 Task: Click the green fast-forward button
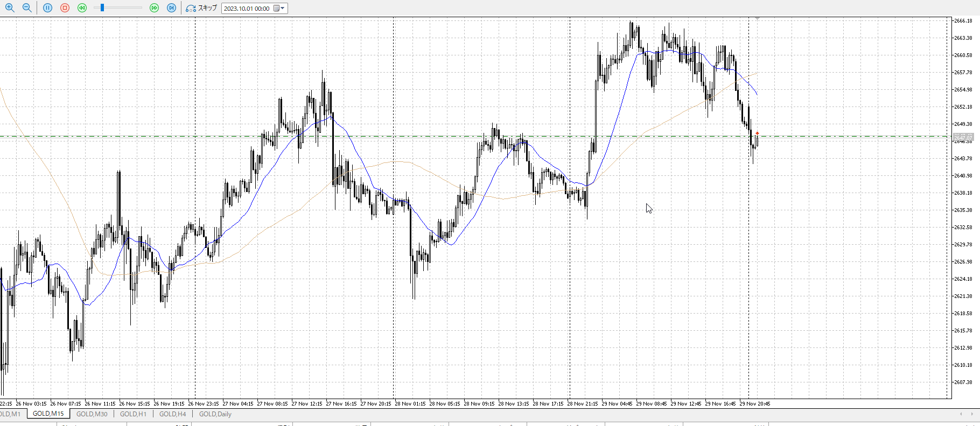[x=154, y=8]
